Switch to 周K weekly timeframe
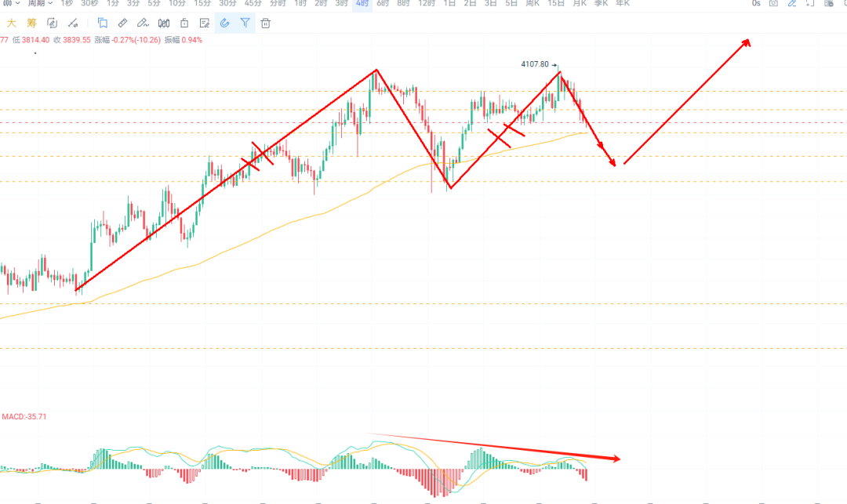 pyautogui.click(x=533, y=4)
